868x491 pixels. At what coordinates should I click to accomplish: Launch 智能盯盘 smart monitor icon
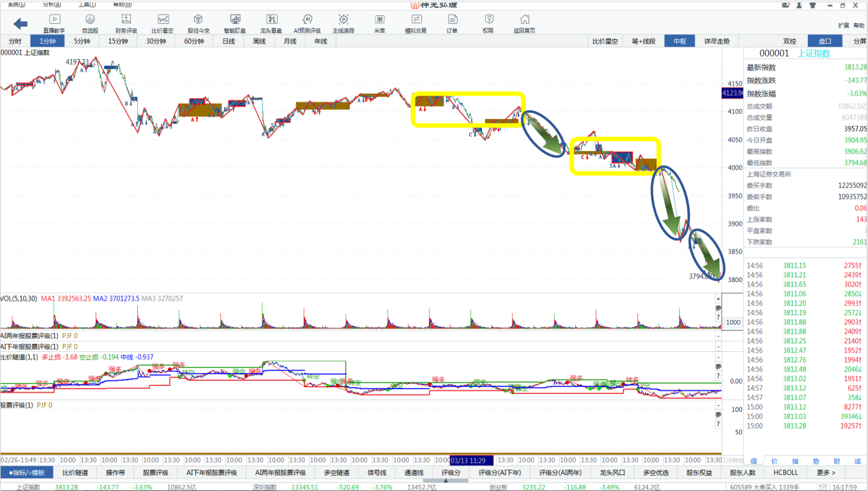point(235,24)
